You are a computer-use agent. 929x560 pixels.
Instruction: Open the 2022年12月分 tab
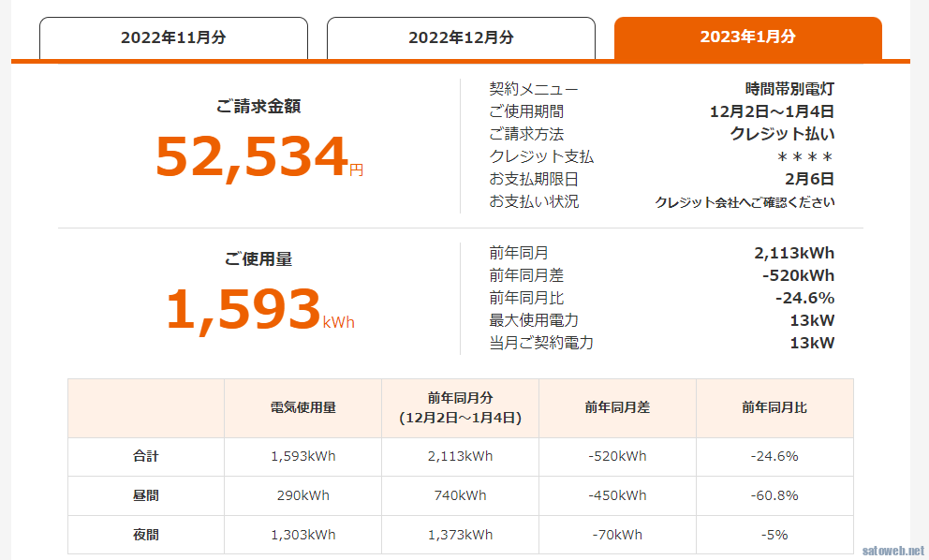(x=461, y=37)
